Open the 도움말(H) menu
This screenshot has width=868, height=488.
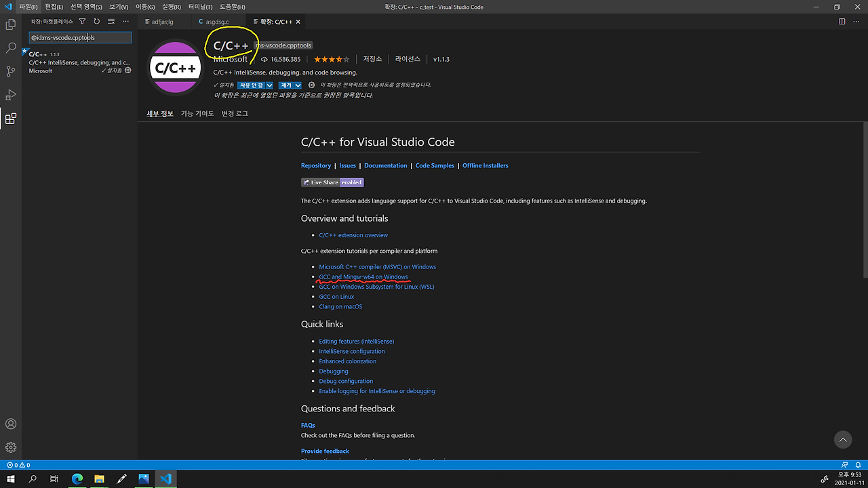click(232, 7)
